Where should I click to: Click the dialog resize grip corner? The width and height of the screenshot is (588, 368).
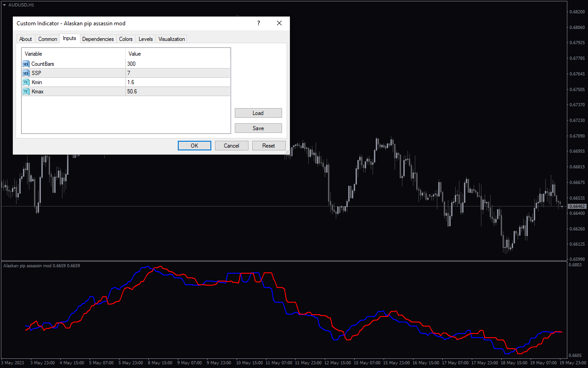287,152
